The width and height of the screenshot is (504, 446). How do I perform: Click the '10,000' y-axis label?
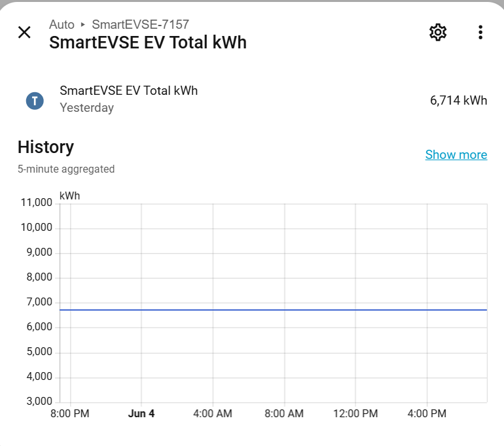click(x=36, y=228)
